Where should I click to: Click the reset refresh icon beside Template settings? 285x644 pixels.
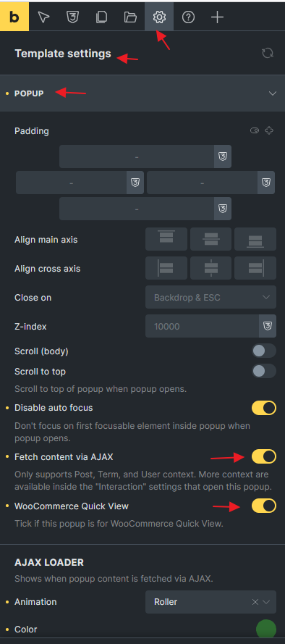click(x=268, y=53)
